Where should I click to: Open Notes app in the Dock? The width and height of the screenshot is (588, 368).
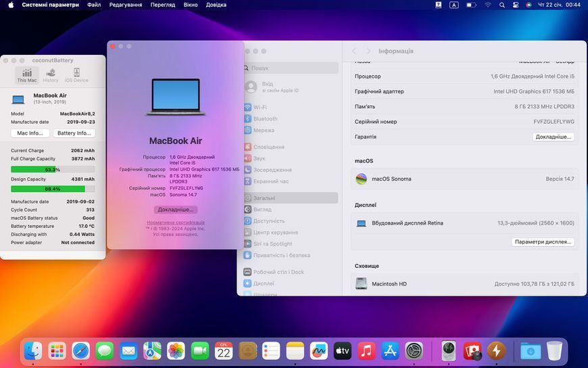click(295, 351)
